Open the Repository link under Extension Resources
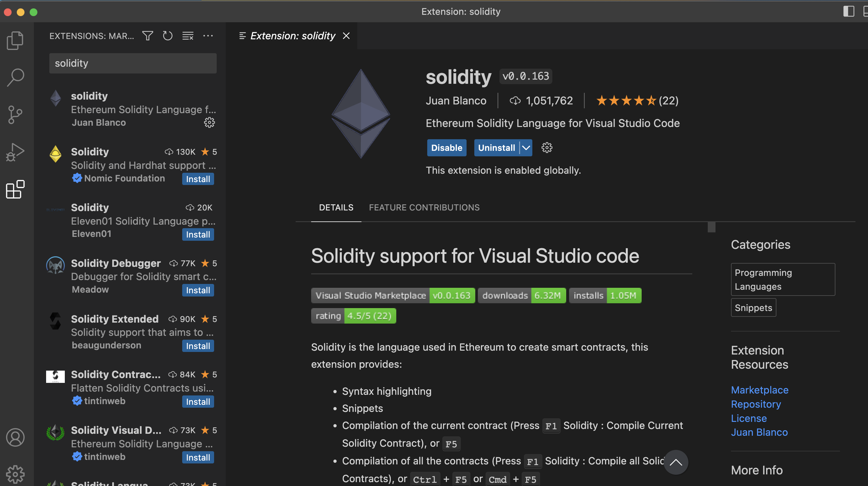 pyautogui.click(x=756, y=404)
